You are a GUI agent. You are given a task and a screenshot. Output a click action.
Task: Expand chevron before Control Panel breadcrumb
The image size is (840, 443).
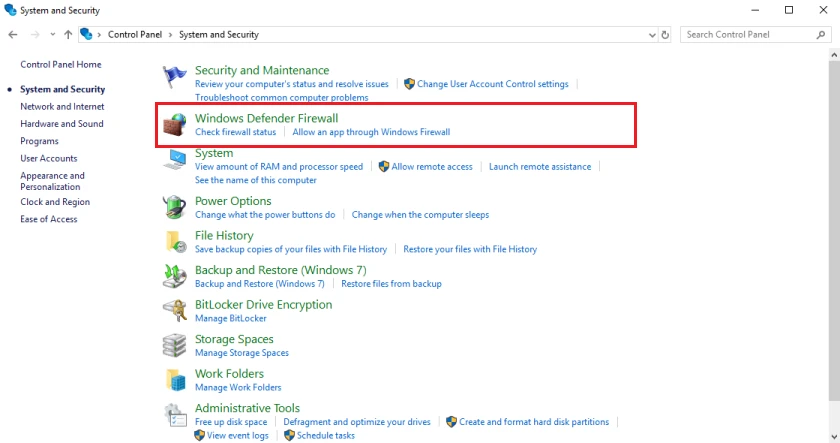tap(99, 35)
